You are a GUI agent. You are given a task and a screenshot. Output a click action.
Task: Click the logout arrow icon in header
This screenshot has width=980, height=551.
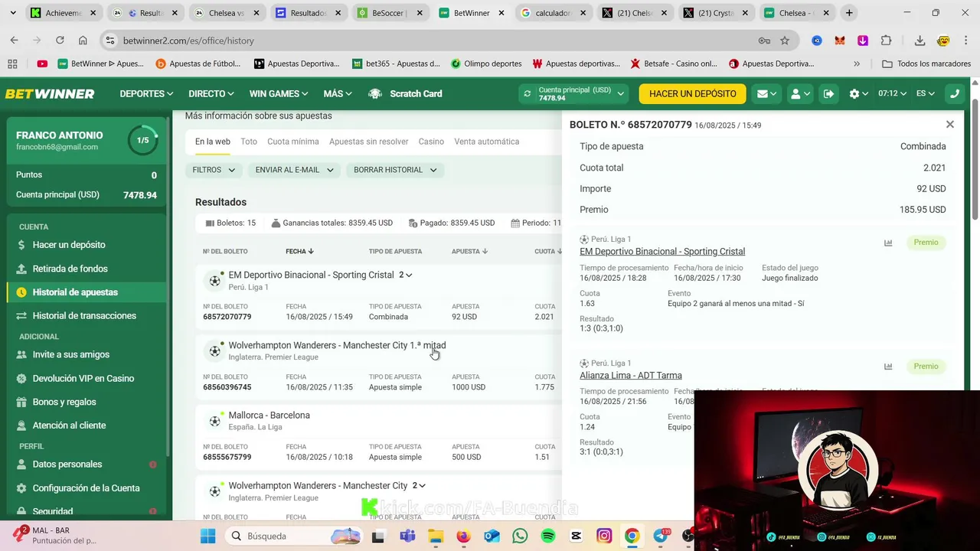tap(828, 93)
